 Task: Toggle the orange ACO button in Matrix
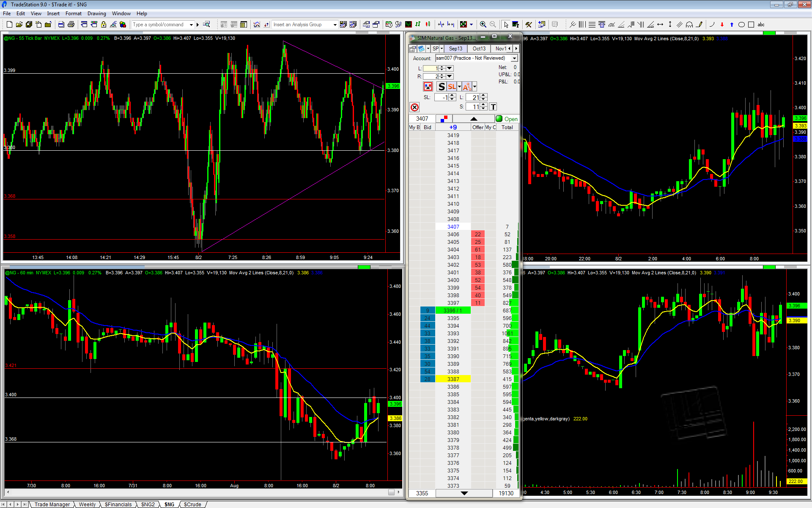(x=467, y=86)
